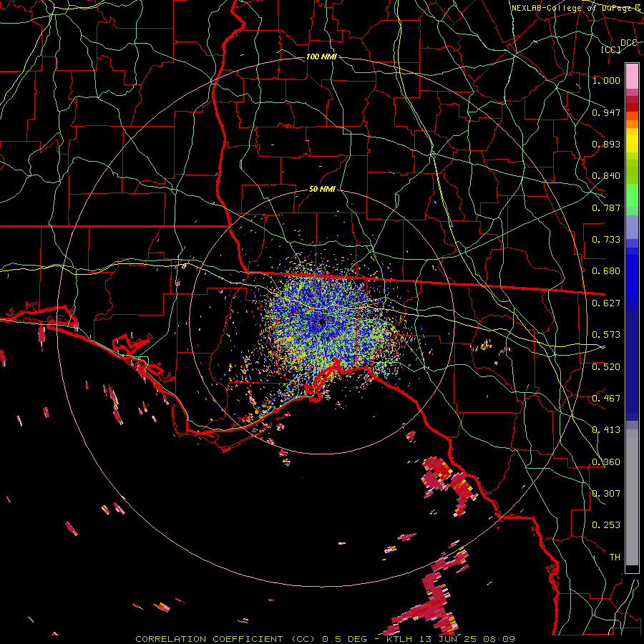
Task: Click the 0.520 scale value
Action: (x=606, y=367)
